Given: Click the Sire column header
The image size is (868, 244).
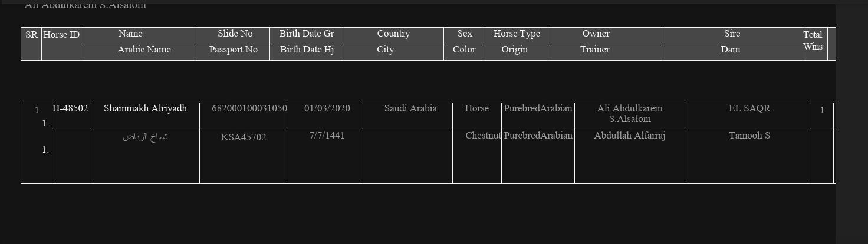Looking at the screenshot, I should 732,34.
